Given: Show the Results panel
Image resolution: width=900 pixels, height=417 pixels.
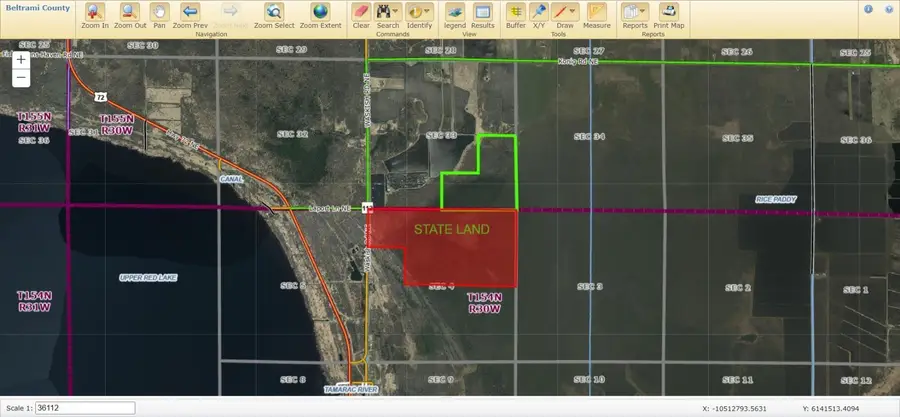Looking at the screenshot, I should 482,14.
